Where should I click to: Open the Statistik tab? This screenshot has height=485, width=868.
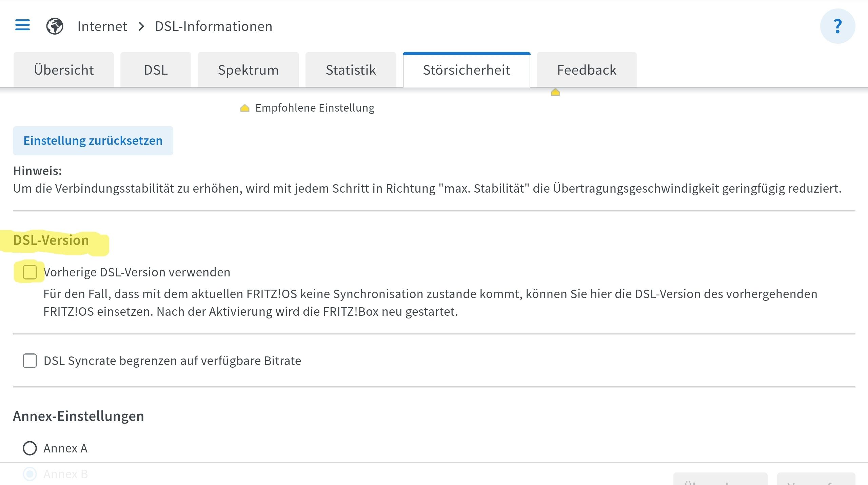pos(351,70)
